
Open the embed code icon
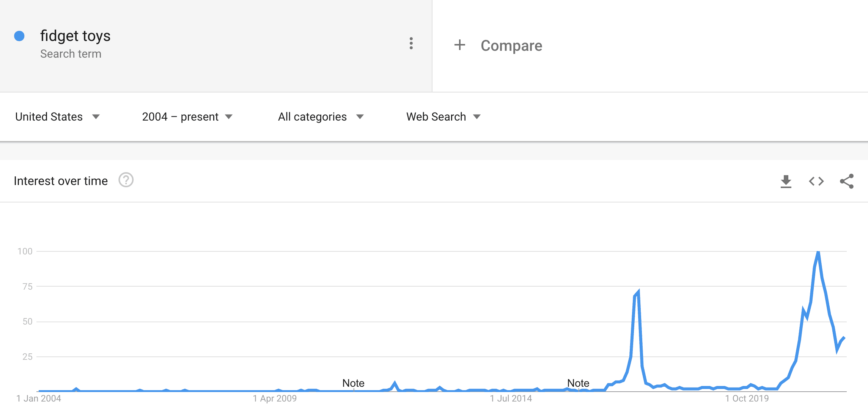[816, 181]
